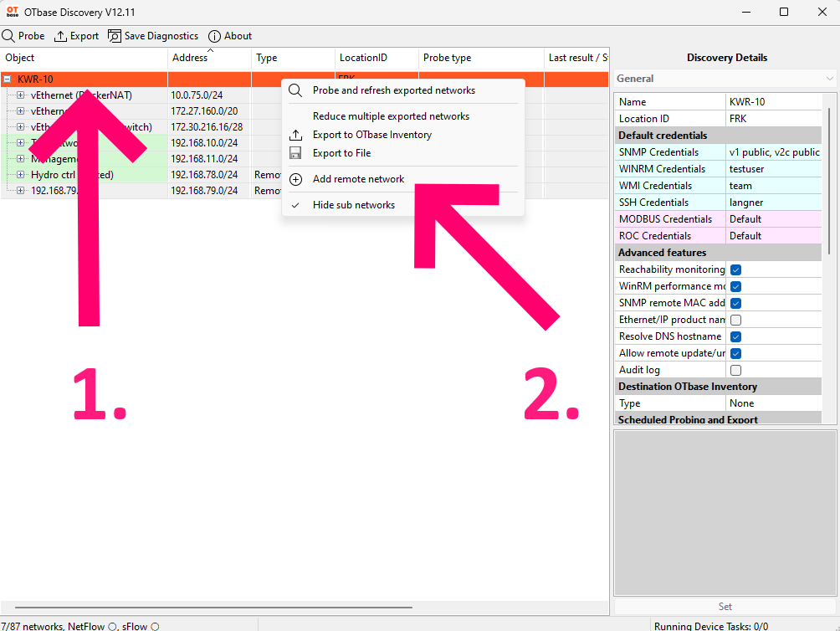Viewport: 840px width, 631px height.
Task: Uncheck WinRM performance monitoring checkbox
Action: [736, 286]
